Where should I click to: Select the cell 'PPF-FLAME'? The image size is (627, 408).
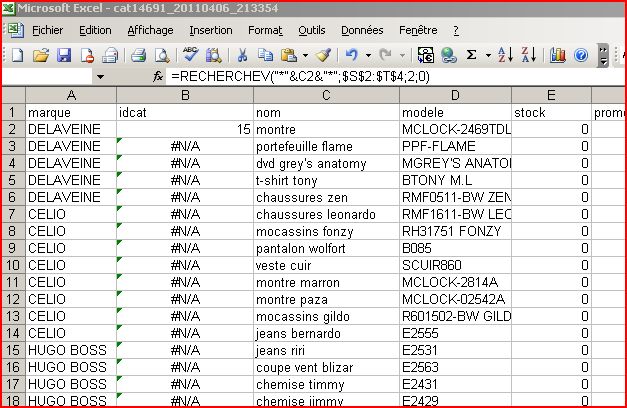pos(455,146)
